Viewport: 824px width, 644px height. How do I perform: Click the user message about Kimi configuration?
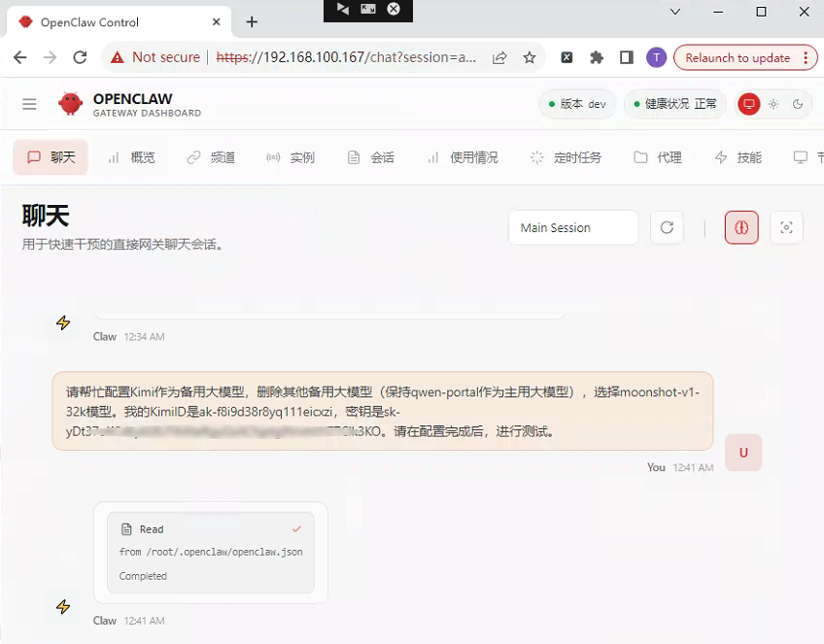tap(382, 411)
